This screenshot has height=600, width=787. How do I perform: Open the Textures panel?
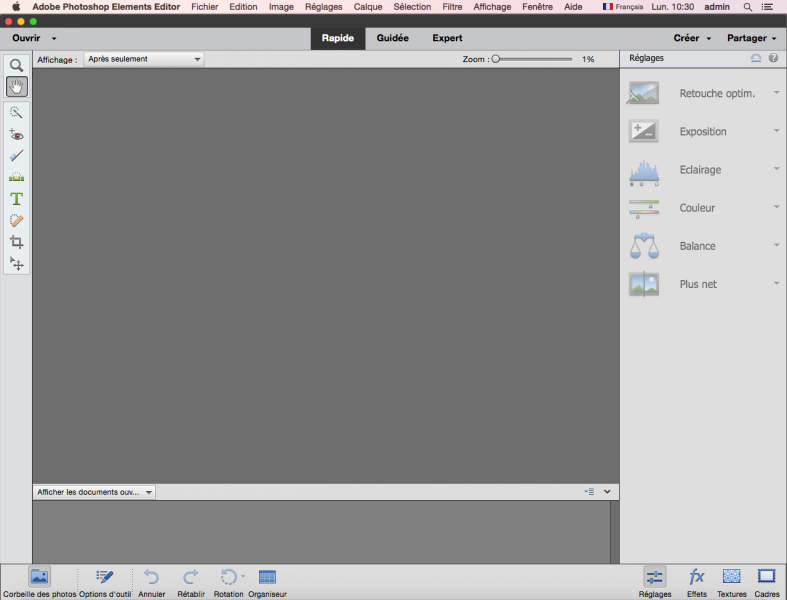tap(731, 582)
